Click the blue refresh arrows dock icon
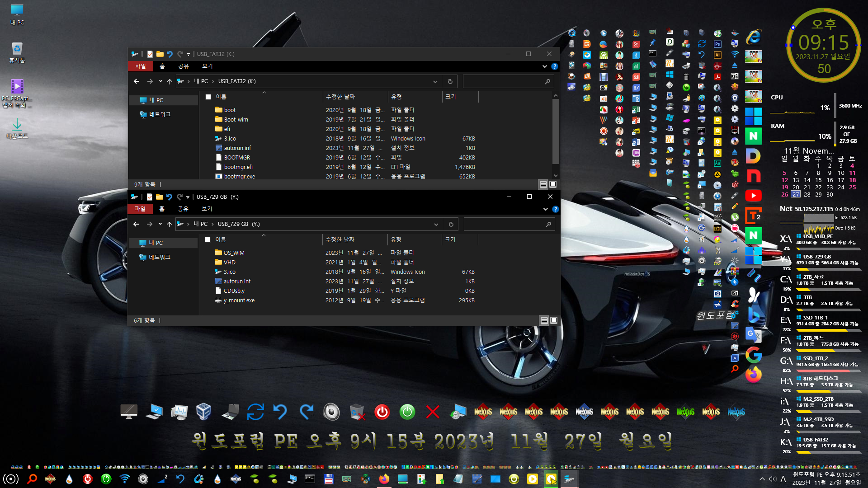The width and height of the screenshot is (868, 488). point(255,412)
